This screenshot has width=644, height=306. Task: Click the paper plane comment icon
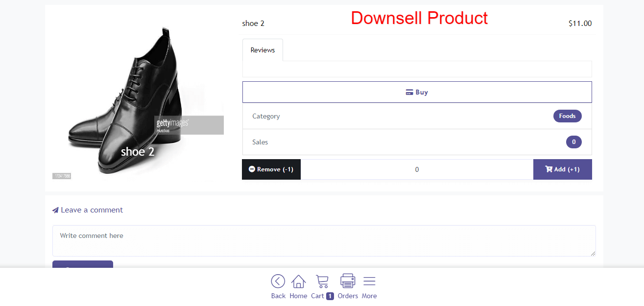[56, 210]
